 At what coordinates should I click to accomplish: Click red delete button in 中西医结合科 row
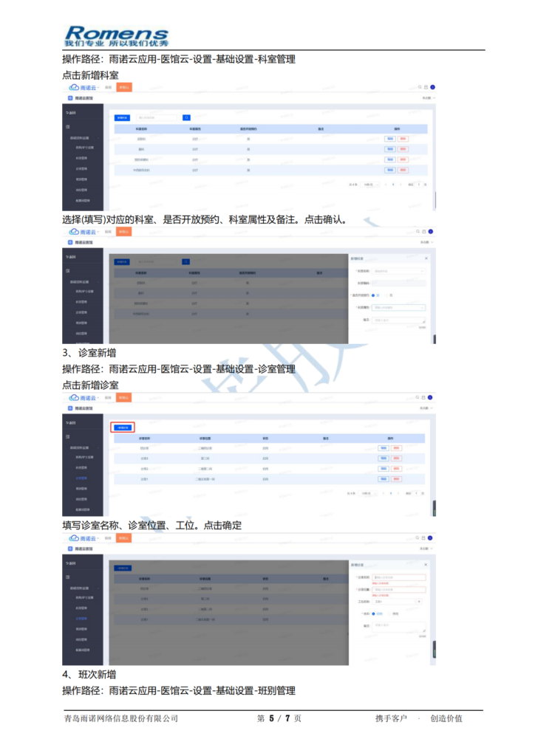coord(403,171)
